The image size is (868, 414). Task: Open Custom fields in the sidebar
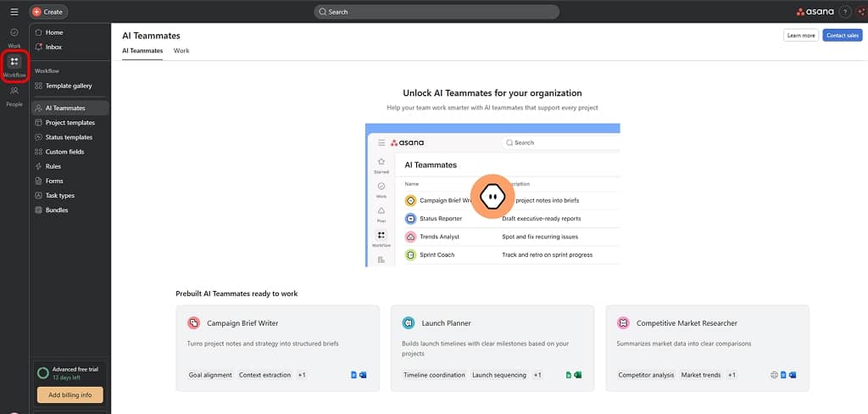[70, 152]
